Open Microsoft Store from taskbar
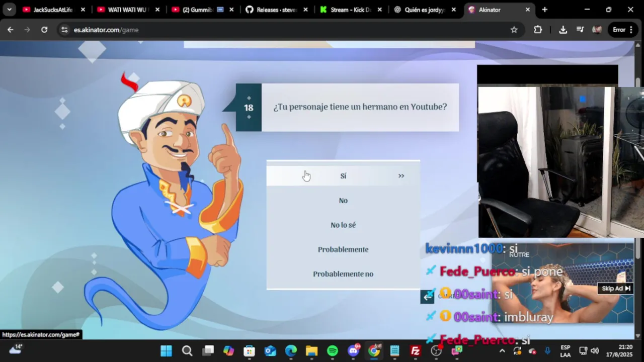 point(250,350)
